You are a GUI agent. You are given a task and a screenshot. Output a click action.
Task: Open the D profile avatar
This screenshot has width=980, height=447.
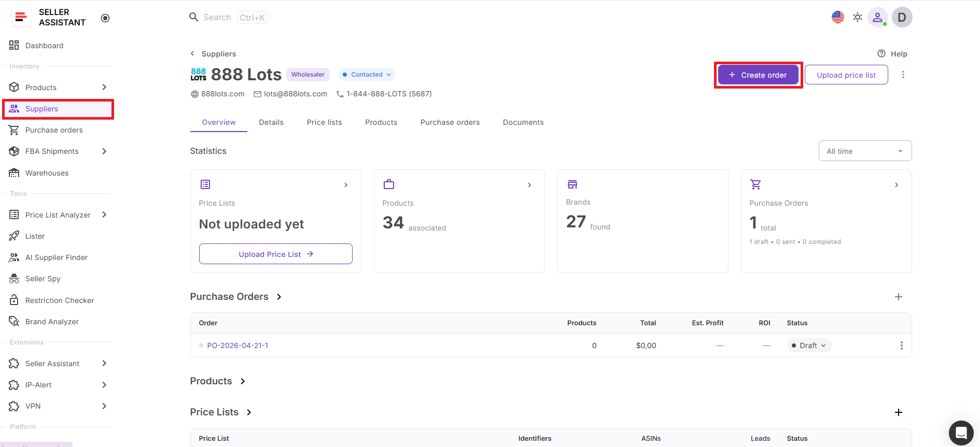pos(902,17)
